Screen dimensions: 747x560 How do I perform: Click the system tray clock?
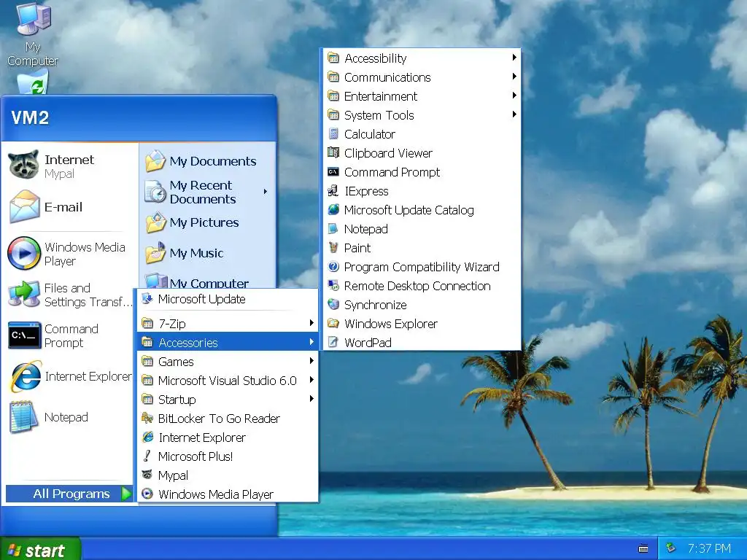point(709,548)
